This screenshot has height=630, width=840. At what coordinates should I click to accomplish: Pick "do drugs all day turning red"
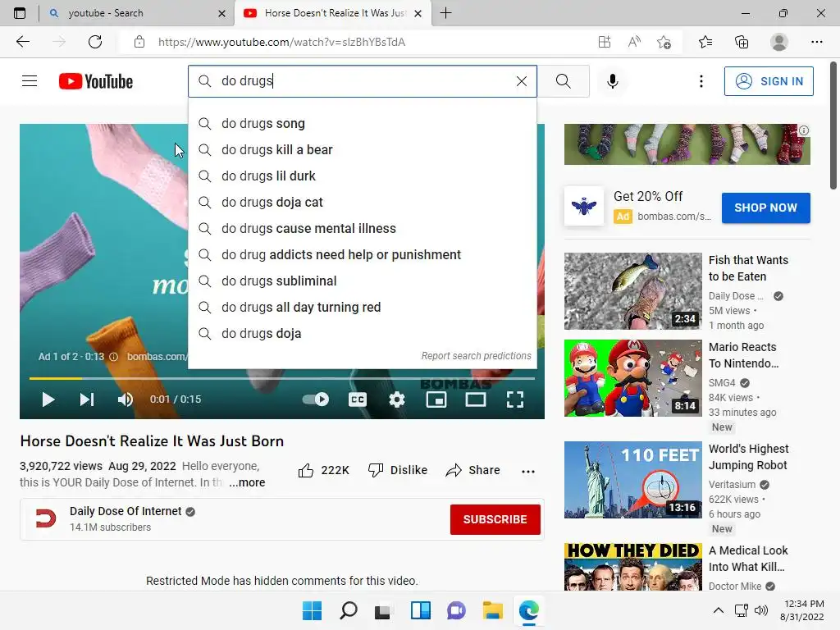[x=362, y=307]
